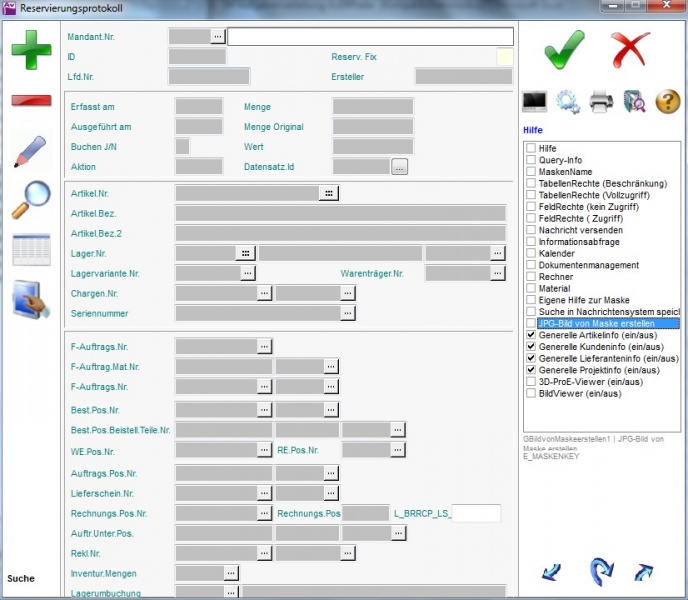Image resolution: width=688 pixels, height=600 pixels.
Task: Toggle the BildViewer (ein/aus) checkbox
Action: pos(531,393)
